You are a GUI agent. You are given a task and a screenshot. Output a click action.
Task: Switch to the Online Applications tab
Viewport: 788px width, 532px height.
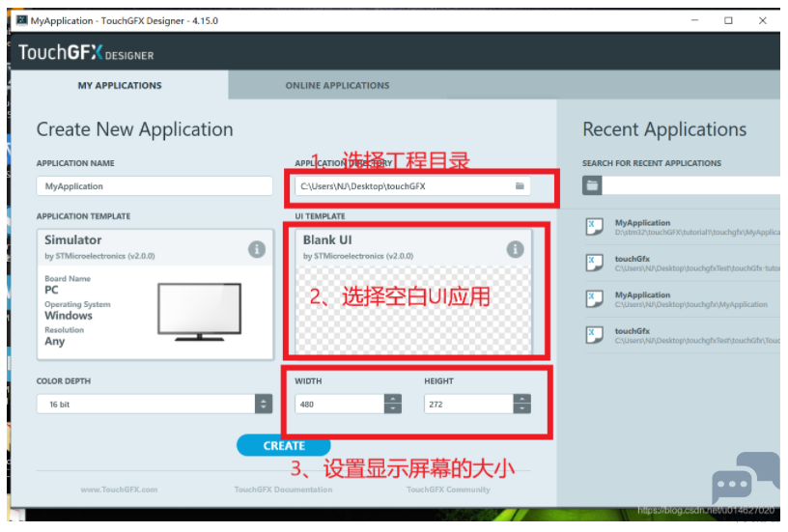coord(337,85)
